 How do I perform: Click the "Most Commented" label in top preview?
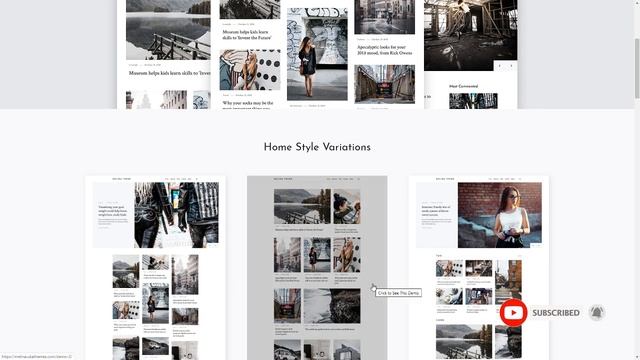click(x=463, y=86)
